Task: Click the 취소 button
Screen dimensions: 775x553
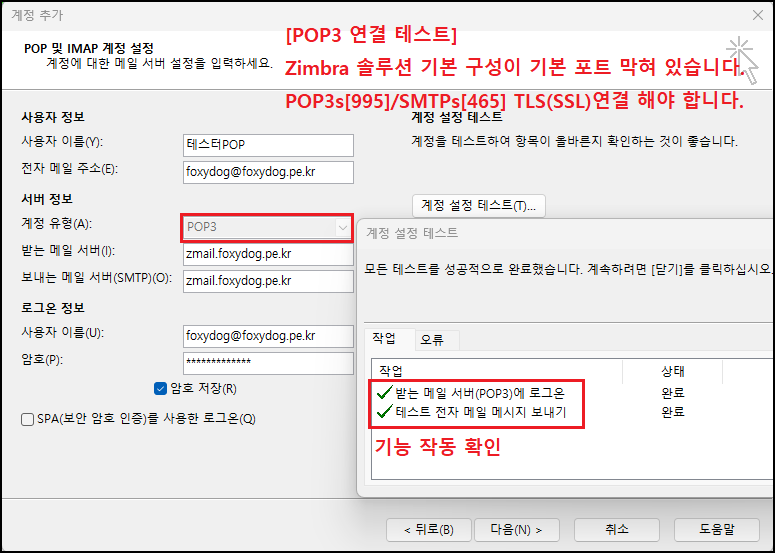Action: [x=617, y=530]
